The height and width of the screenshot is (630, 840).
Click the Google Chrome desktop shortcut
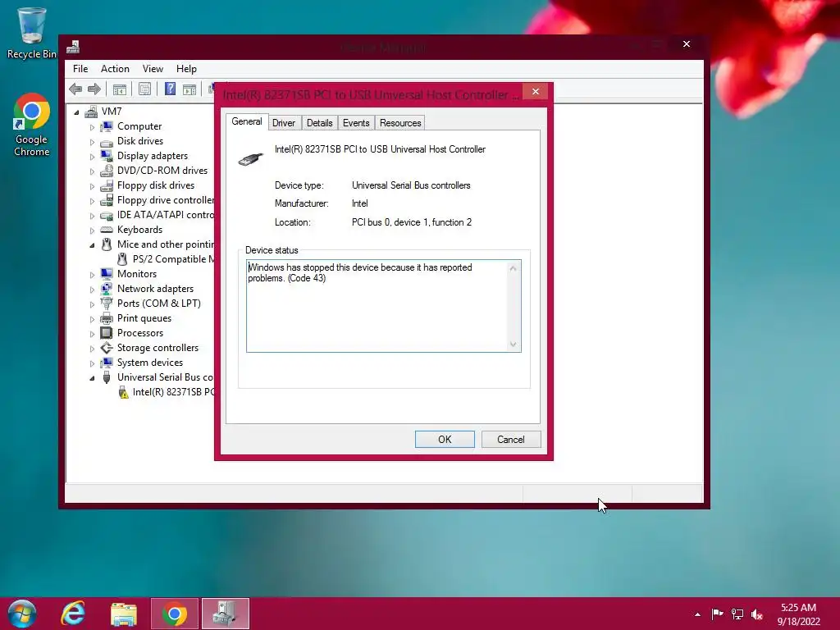click(x=32, y=126)
